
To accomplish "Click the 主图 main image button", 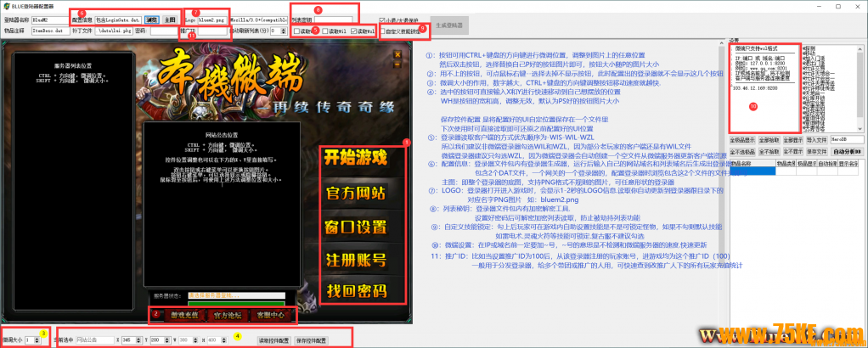I will 169,20.
